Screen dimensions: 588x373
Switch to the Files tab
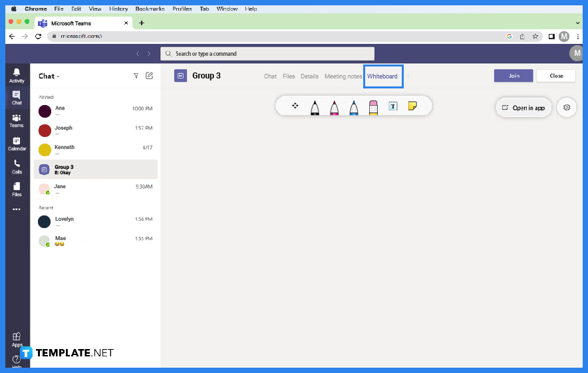point(289,76)
